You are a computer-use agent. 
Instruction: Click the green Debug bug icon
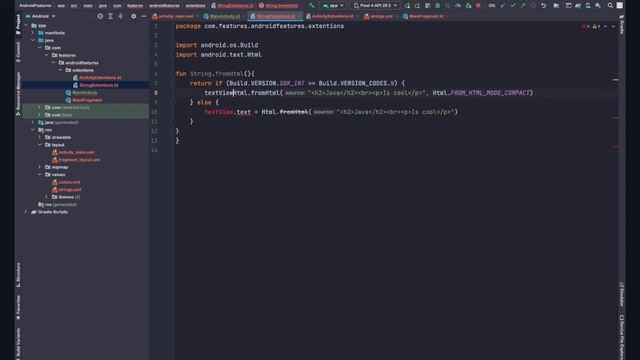point(438,6)
